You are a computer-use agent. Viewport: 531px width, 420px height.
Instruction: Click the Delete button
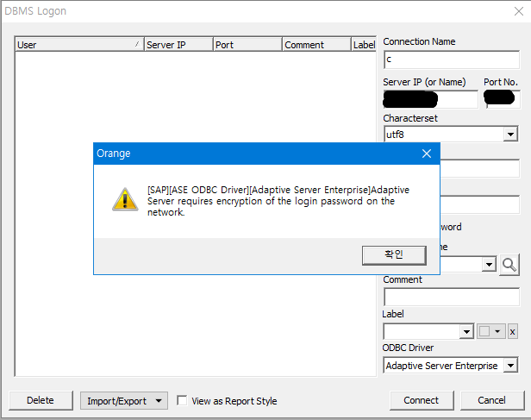coord(40,400)
